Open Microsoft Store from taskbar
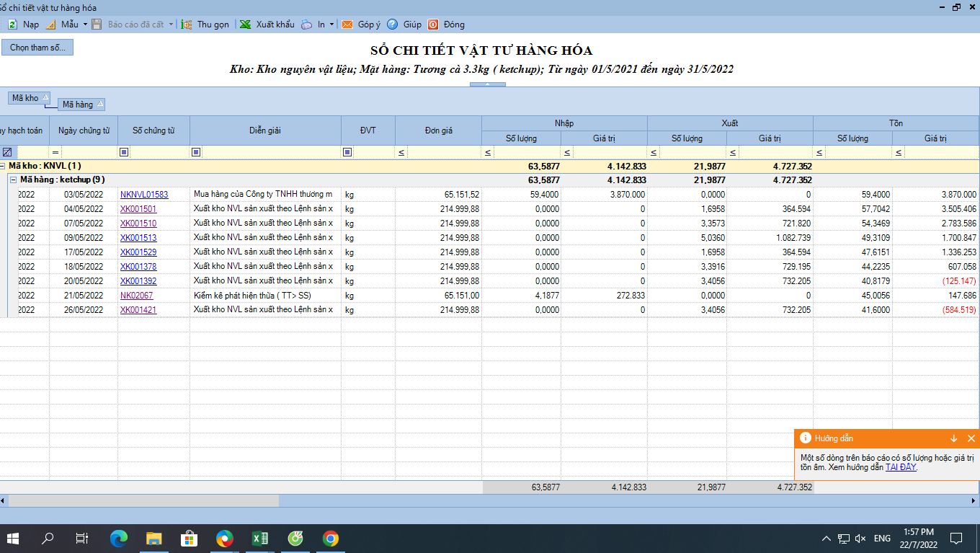 [189, 539]
